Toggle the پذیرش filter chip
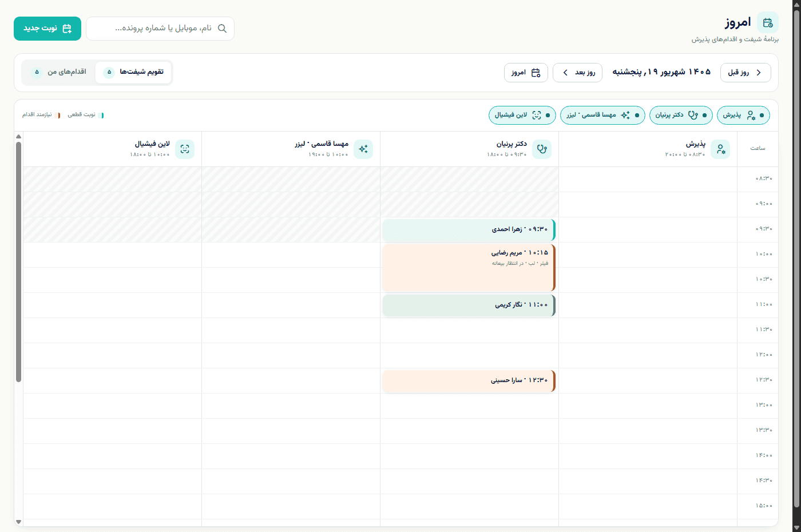This screenshot has height=532, width=801. pos(743,115)
